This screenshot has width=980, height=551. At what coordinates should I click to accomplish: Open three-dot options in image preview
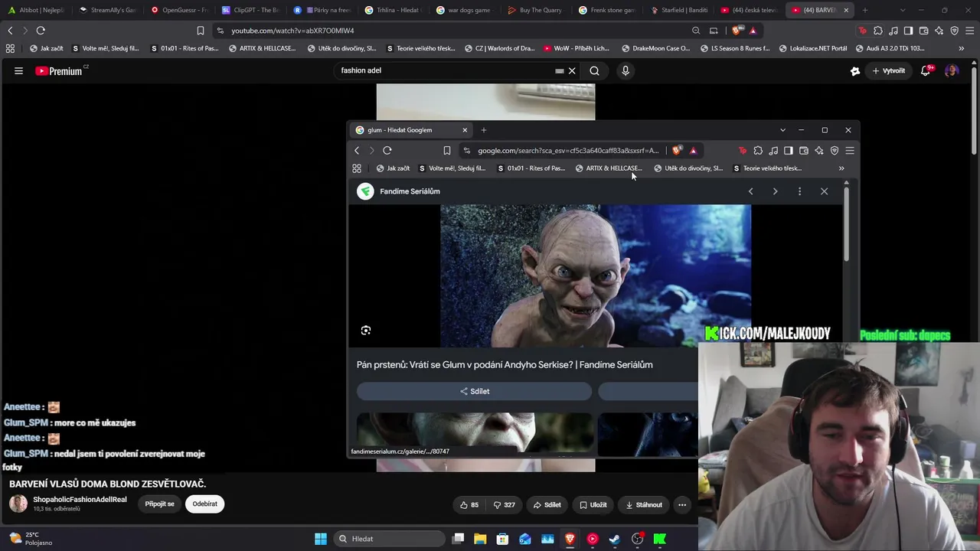click(799, 191)
